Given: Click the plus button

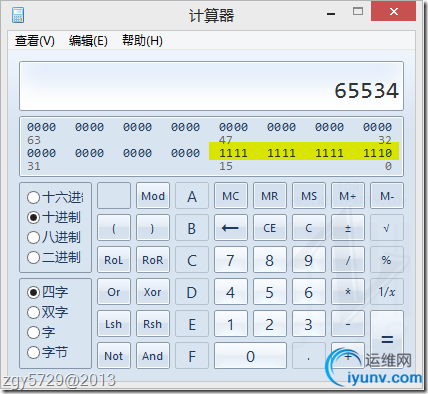Looking at the screenshot, I should [x=348, y=356].
